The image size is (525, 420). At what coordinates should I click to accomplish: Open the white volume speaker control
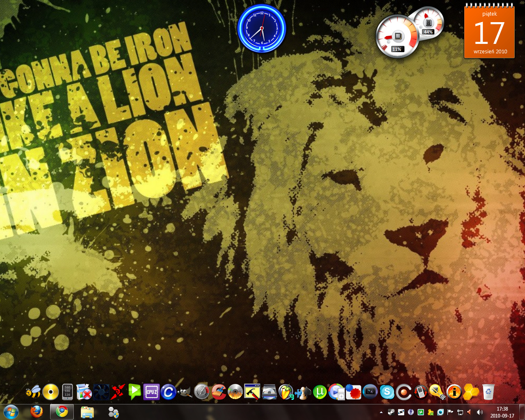(x=480, y=412)
